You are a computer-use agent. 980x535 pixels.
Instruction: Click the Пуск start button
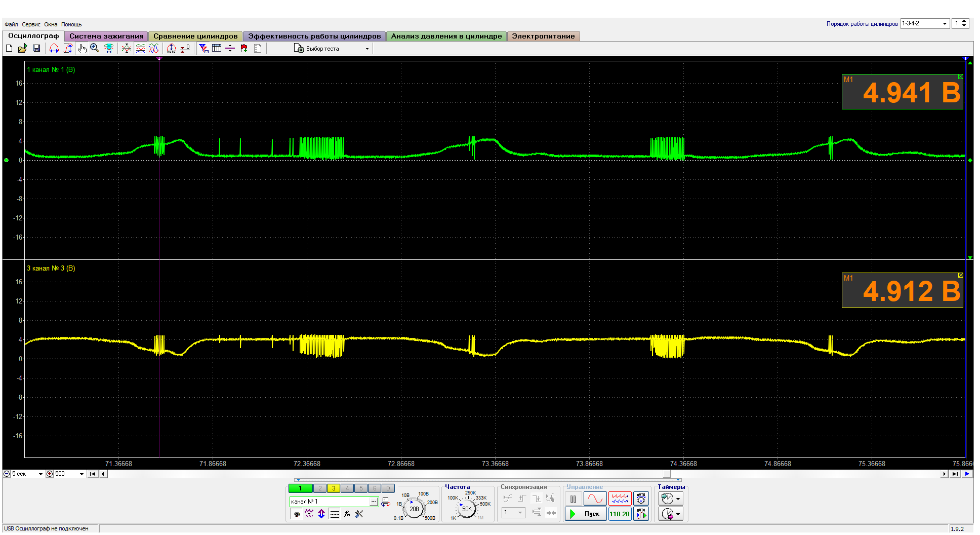586,514
